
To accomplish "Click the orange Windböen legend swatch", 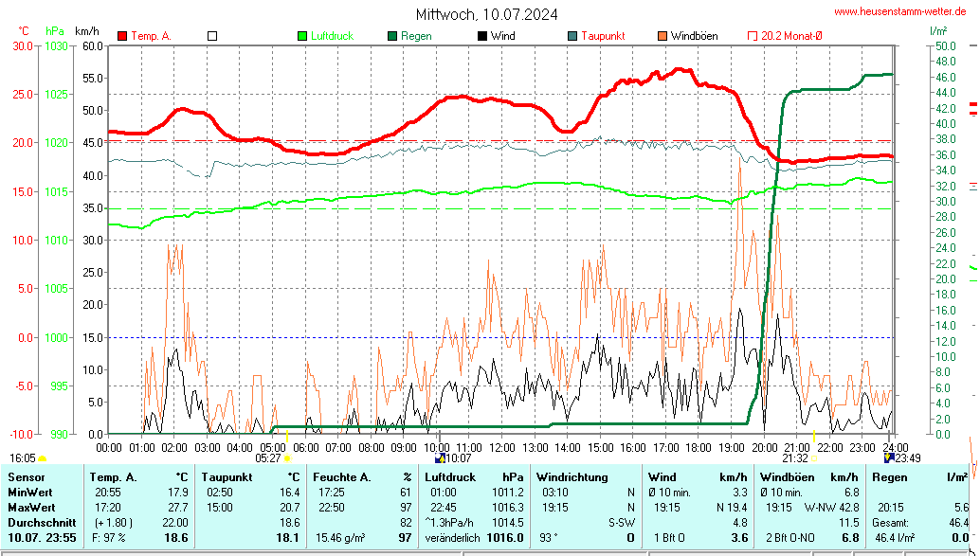I will click(x=662, y=36).
